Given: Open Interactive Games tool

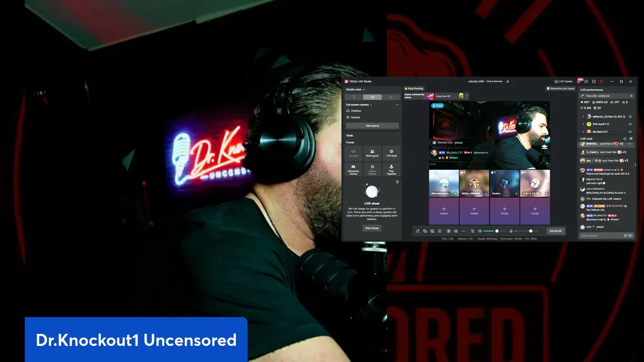Looking at the screenshot, I should 353,169.
